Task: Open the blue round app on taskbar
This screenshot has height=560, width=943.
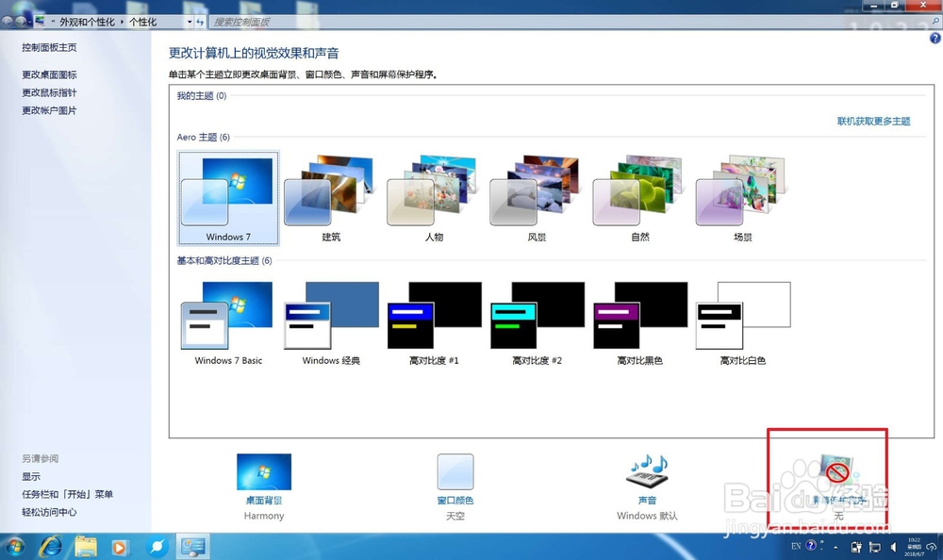Action: click(x=157, y=546)
